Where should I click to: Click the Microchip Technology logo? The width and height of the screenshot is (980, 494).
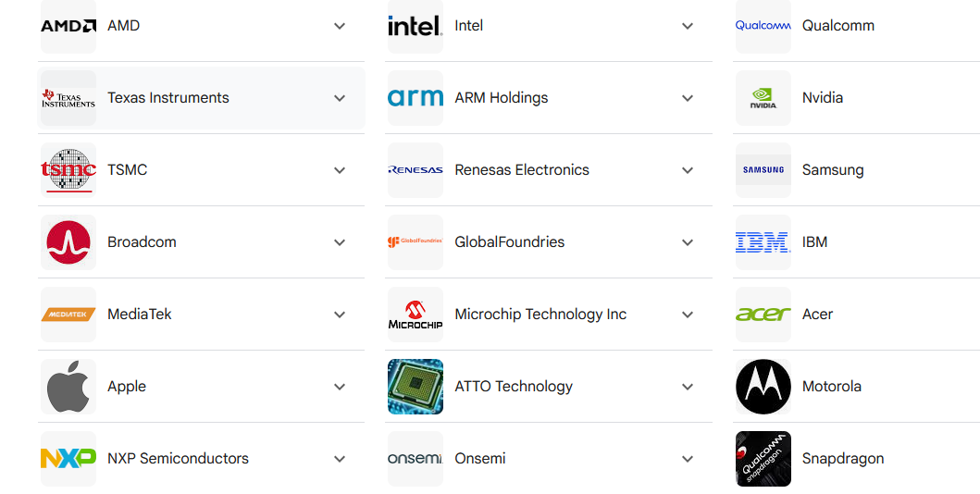click(x=416, y=315)
